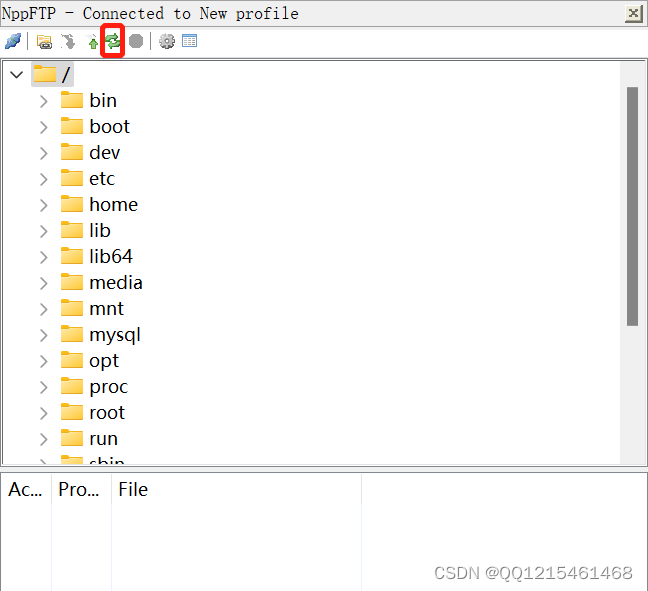Image resolution: width=648 pixels, height=591 pixels.
Task: Expand the bin folder
Action: point(44,101)
